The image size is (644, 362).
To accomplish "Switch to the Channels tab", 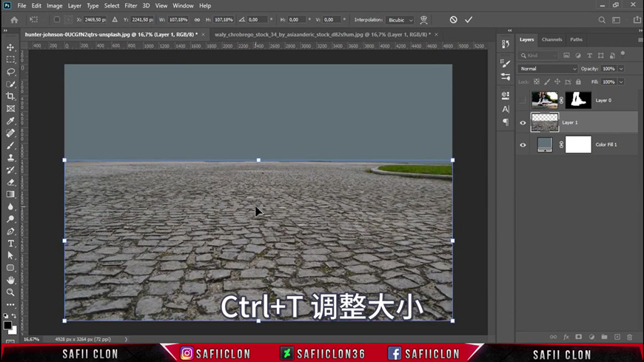I will click(551, 39).
